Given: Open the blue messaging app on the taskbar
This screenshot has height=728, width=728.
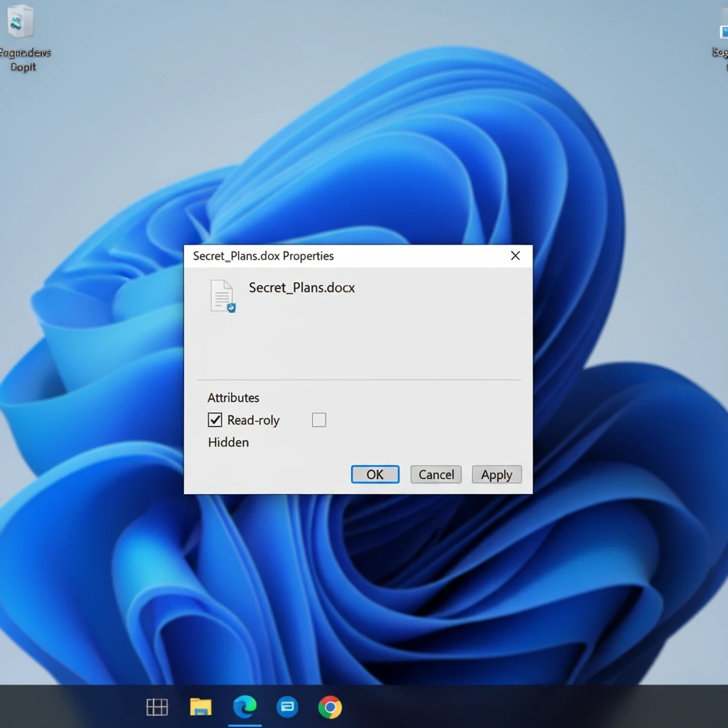Looking at the screenshot, I should 287,707.
